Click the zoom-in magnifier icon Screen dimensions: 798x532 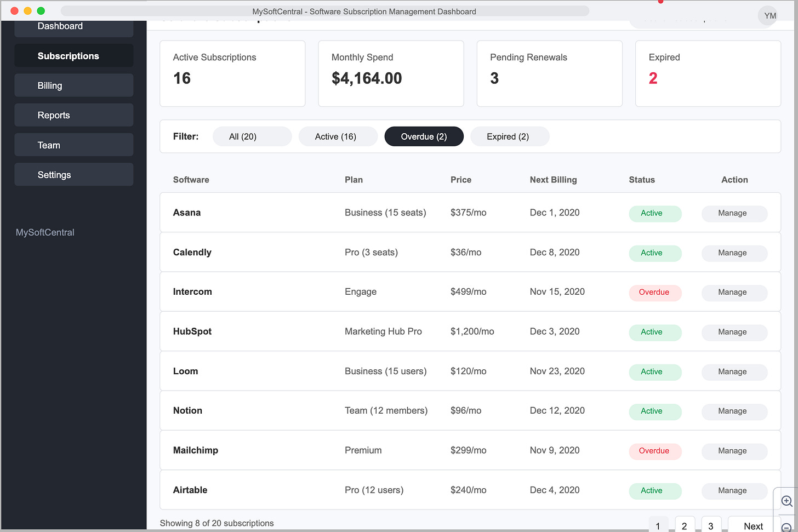coord(786,501)
